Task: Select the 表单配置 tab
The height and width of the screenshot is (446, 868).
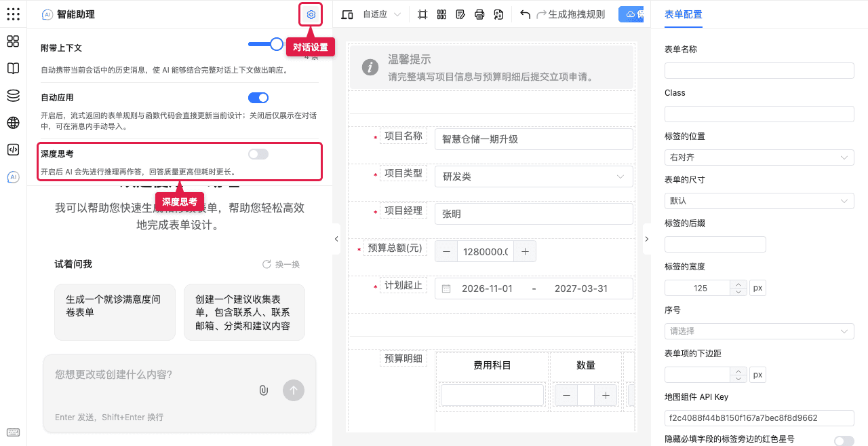Action: 683,14
